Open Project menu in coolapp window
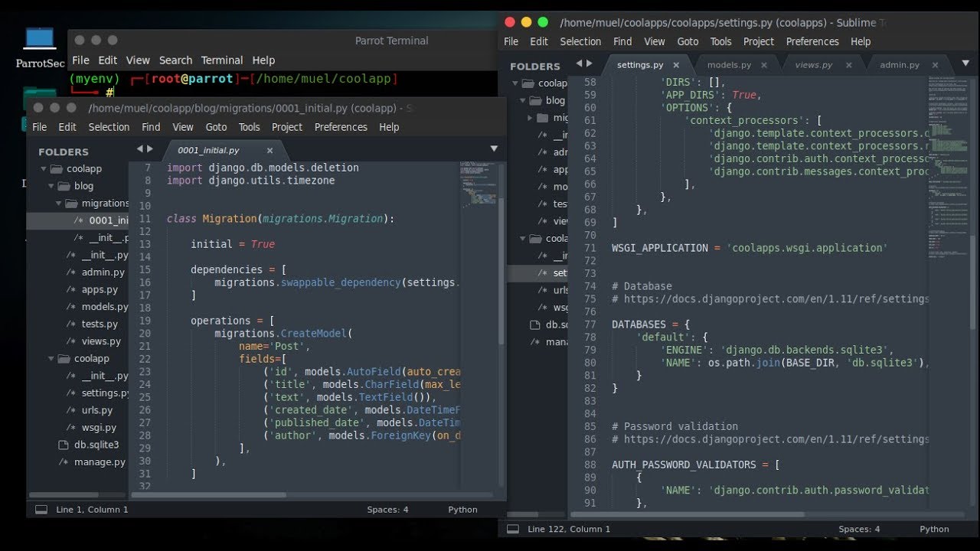Screen dimensions: 980x551 click(287, 127)
